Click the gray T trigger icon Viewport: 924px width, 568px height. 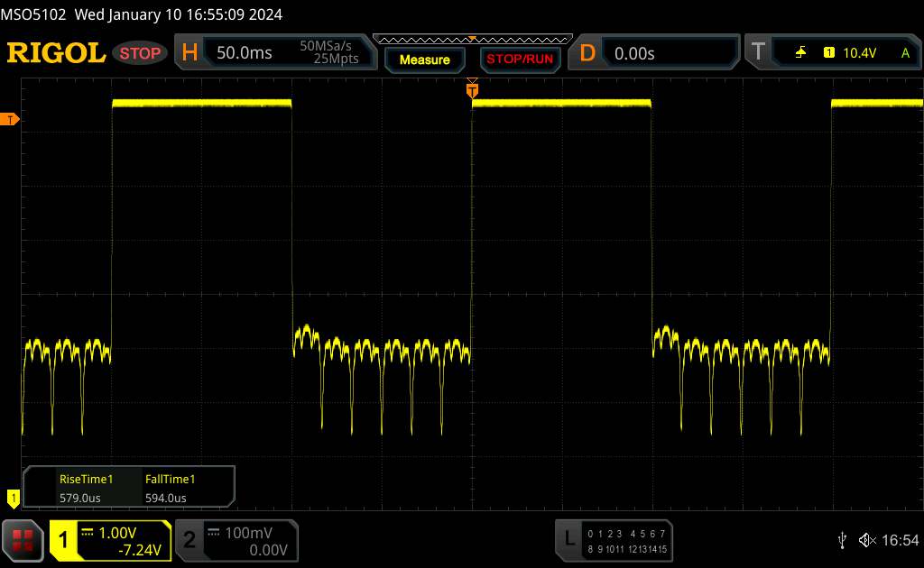click(757, 53)
